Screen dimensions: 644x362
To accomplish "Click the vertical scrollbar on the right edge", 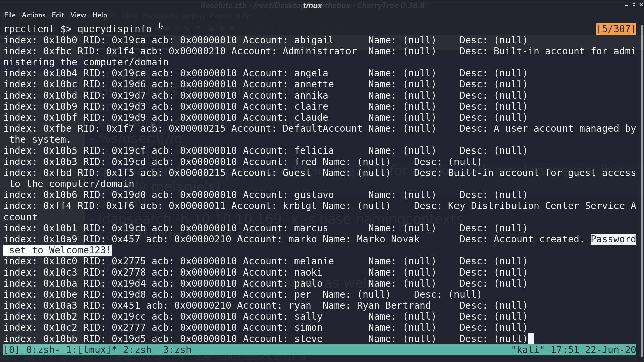I will tap(641, 188).
